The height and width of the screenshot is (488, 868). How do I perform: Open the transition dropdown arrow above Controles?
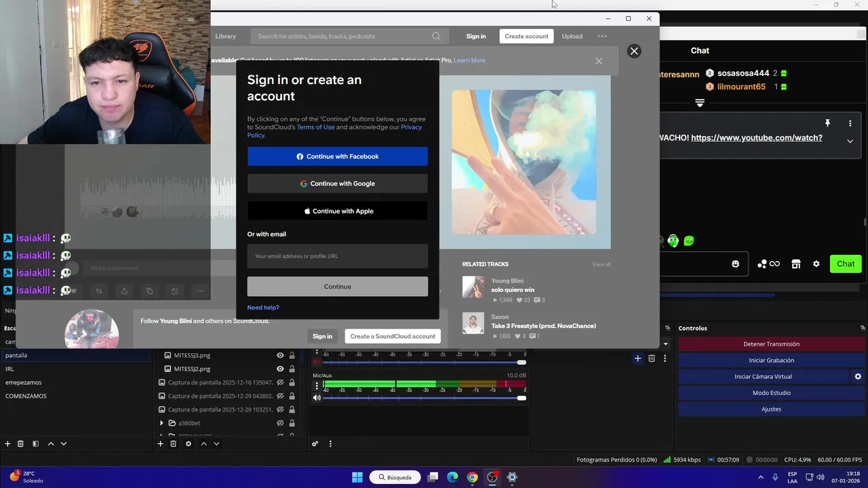coord(665,344)
